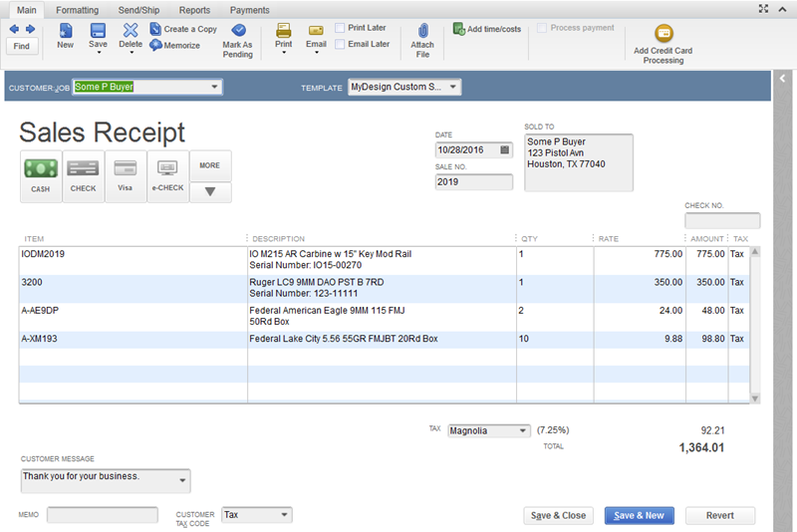Click the Sold To address box
This screenshot has height=532, width=797.
[579, 162]
